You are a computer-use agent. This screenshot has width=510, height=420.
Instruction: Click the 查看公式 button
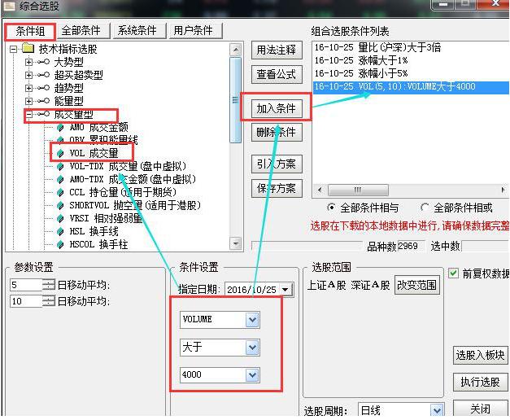(x=277, y=75)
